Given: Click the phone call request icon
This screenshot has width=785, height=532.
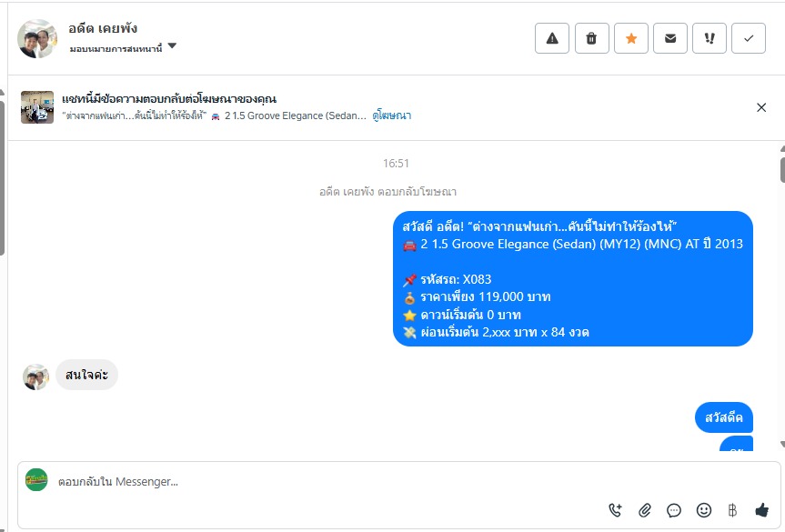Looking at the screenshot, I should 615,510.
